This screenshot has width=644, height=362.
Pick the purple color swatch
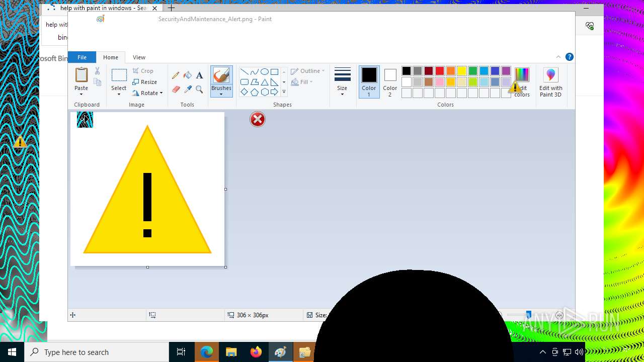pyautogui.click(x=506, y=71)
